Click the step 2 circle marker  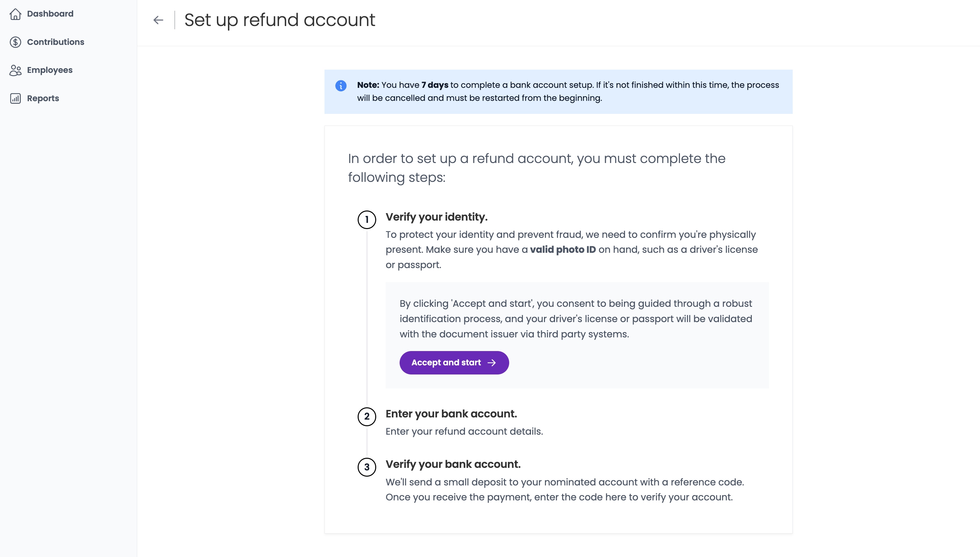(366, 416)
